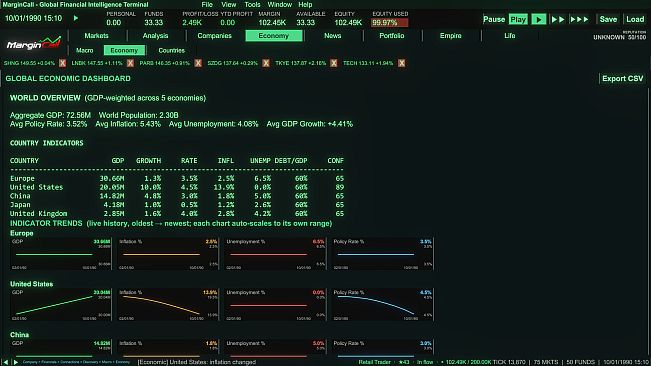
Task: Select the United Kingdom table row
Action: pos(177,213)
